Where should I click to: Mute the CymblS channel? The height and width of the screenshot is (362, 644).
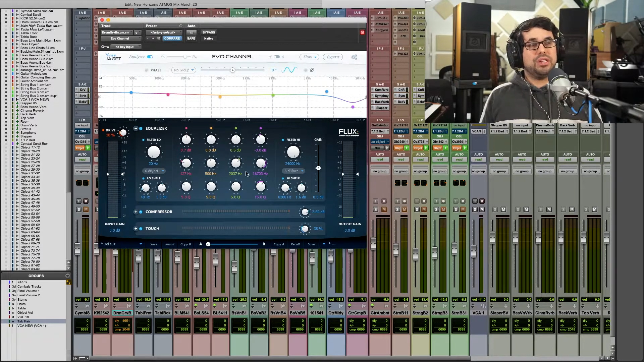coord(86,209)
